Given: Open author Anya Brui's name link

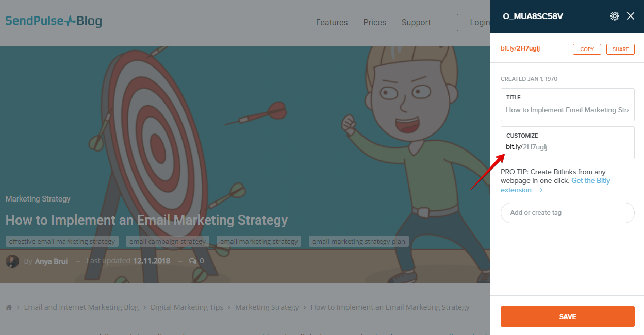Looking at the screenshot, I should (x=51, y=261).
